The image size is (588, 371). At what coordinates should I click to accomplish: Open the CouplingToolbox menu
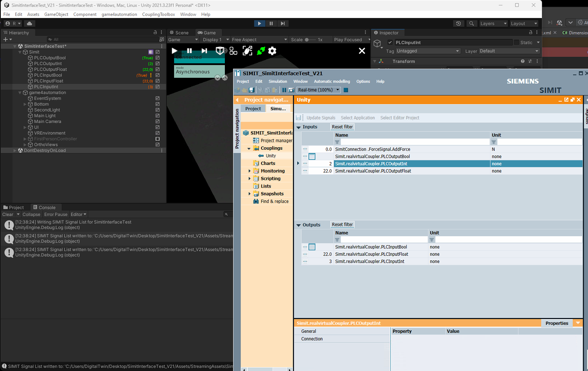pyautogui.click(x=159, y=14)
